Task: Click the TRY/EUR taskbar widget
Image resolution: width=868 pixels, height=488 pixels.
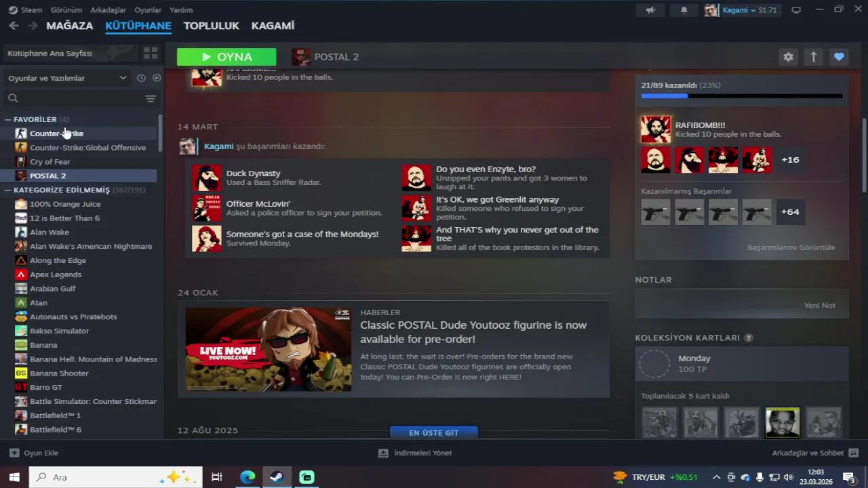Action: [655, 477]
